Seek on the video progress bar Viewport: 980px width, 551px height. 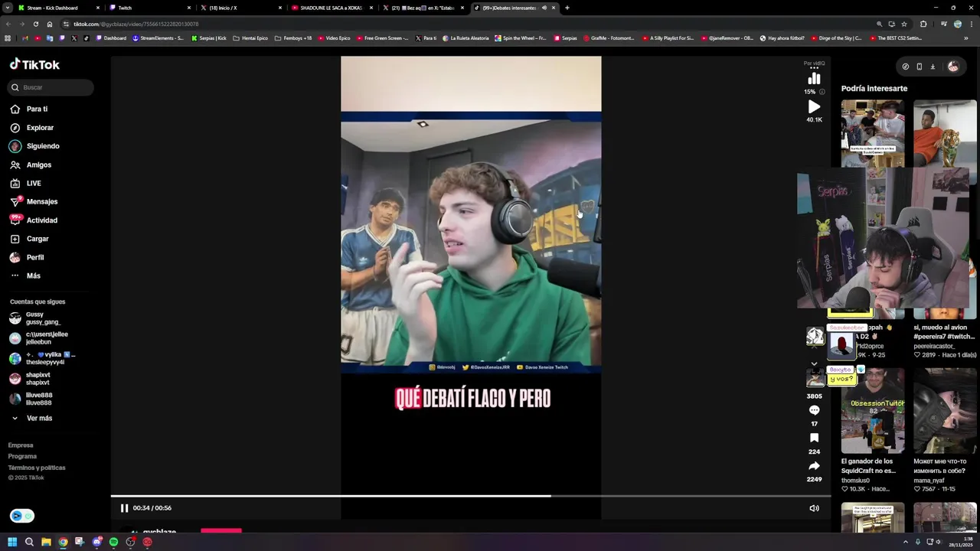pos(471,496)
